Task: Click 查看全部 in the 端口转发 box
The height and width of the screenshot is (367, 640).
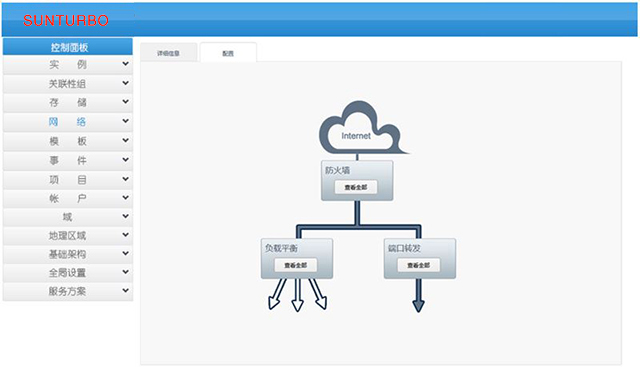Action: click(418, 265)
